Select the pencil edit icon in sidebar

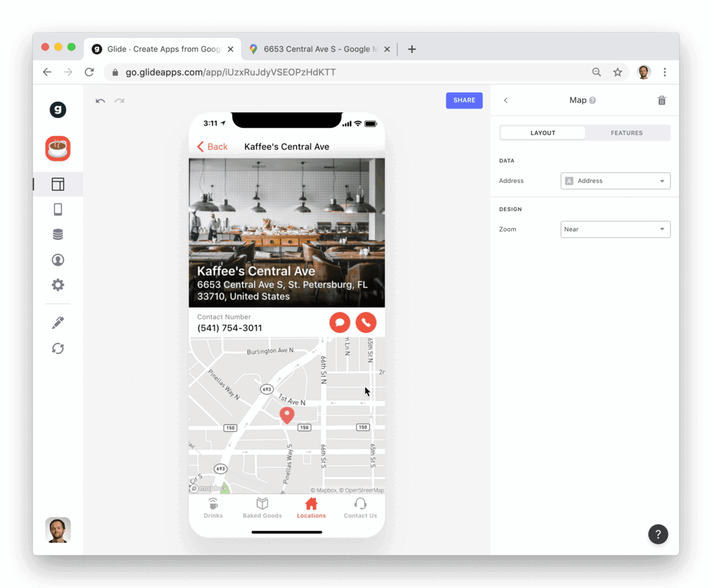coord(58,323)
